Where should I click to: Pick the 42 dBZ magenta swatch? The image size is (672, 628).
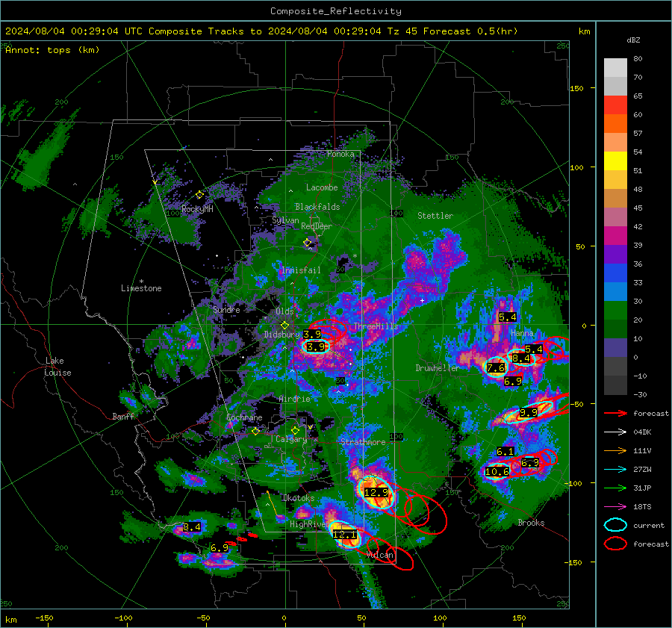(615, 235)
